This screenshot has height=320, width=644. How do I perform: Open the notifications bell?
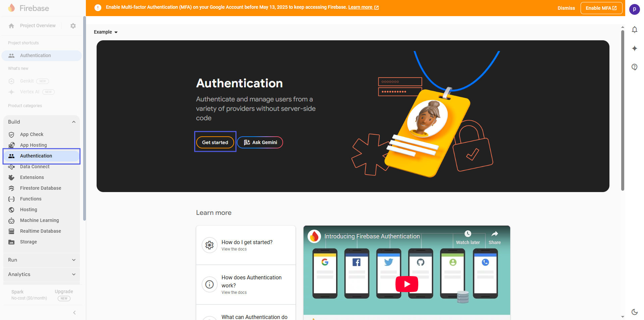coord(634,30)
